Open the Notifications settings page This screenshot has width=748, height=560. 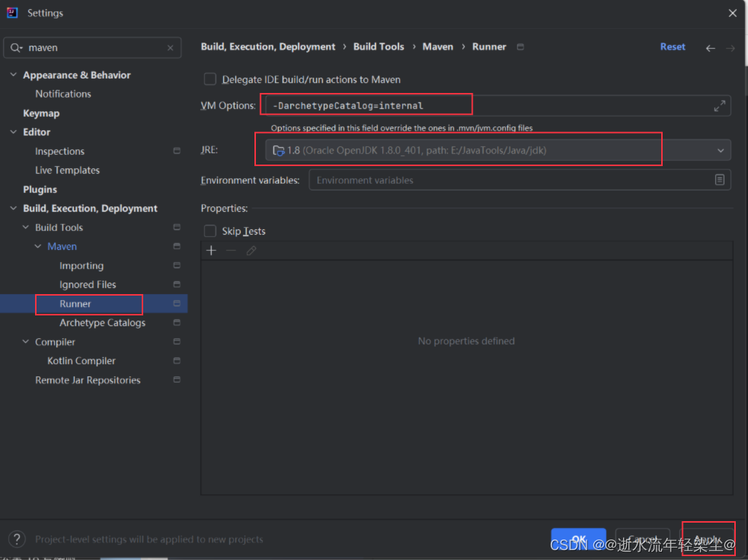tap(63, 94)
